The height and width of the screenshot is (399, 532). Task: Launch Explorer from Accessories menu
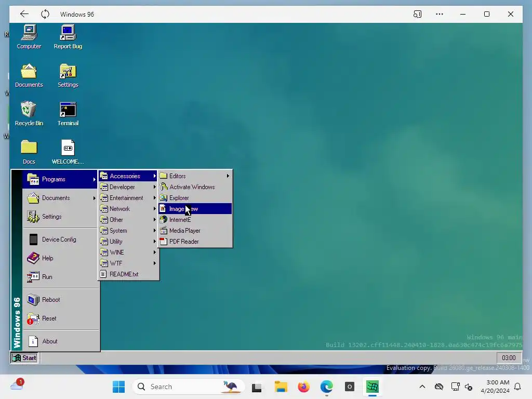(x=195, y=198)
